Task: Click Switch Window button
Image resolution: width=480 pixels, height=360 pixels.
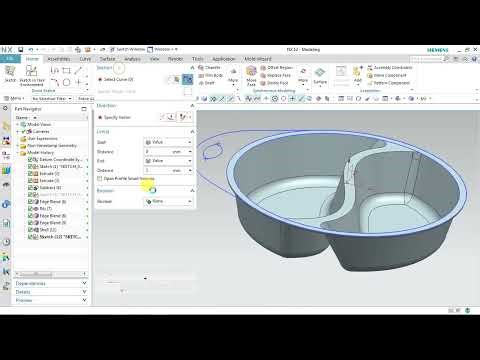Action: 127,49
